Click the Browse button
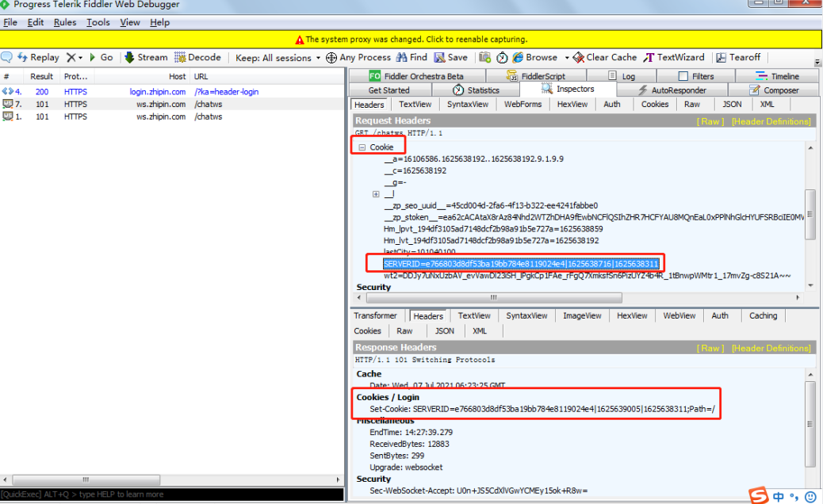Image resolution: width=823 pixels, height=504 pixels. (535, 57)
